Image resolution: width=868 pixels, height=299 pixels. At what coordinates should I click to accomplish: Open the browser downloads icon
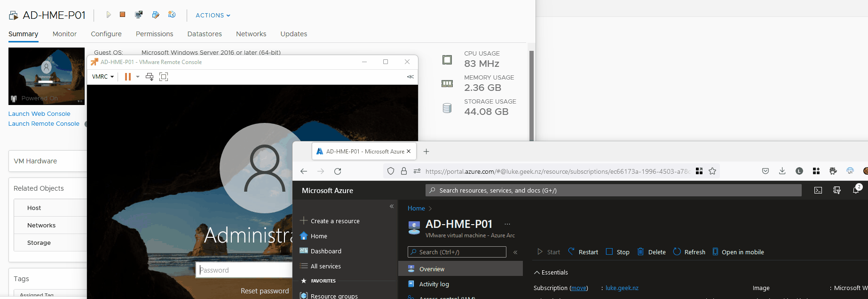click(x=782, y=171)
